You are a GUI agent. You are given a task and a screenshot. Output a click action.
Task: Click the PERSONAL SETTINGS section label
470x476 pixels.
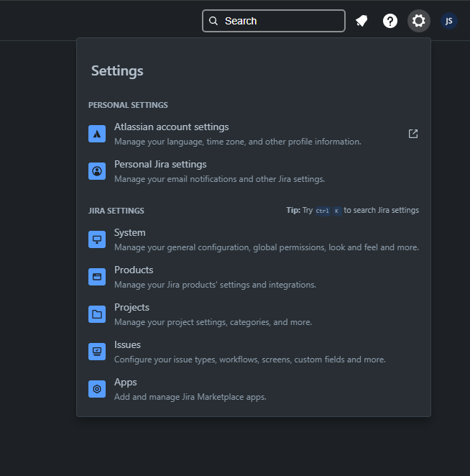pos(128,105)
